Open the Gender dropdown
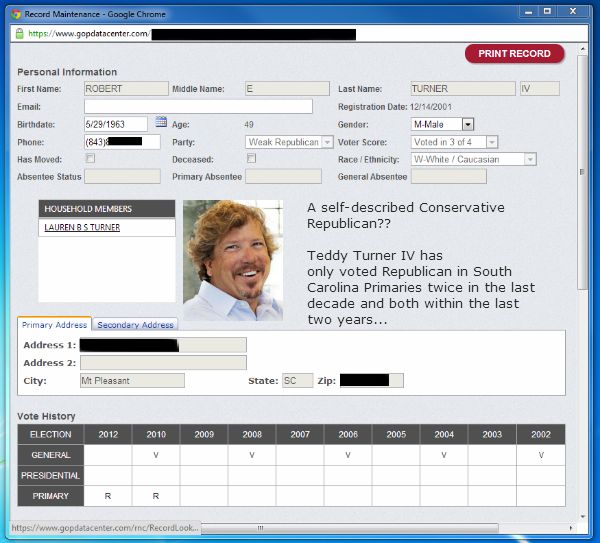600x543 pixels. point(467,124)
